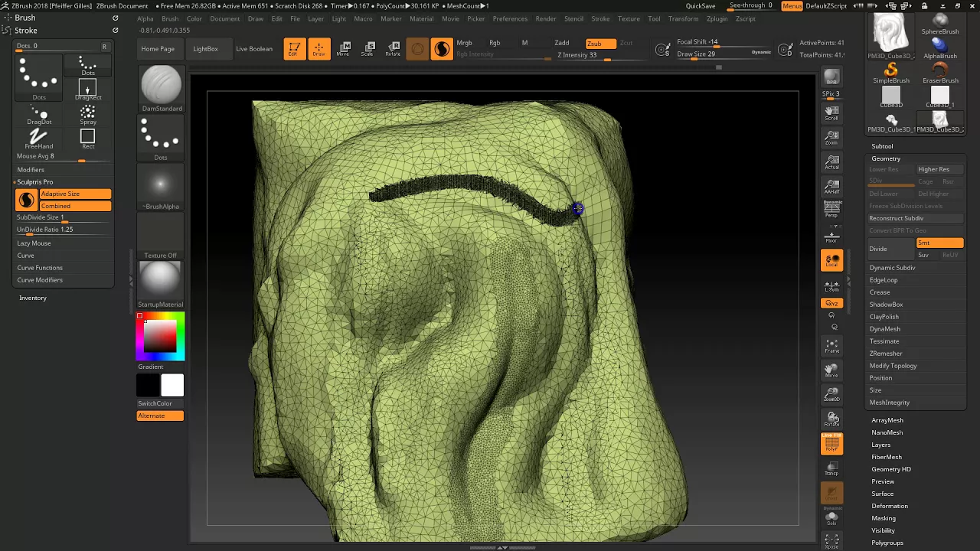Click the Divide button
The height and width of the screenshot is (551, 980).
(890, 249)
